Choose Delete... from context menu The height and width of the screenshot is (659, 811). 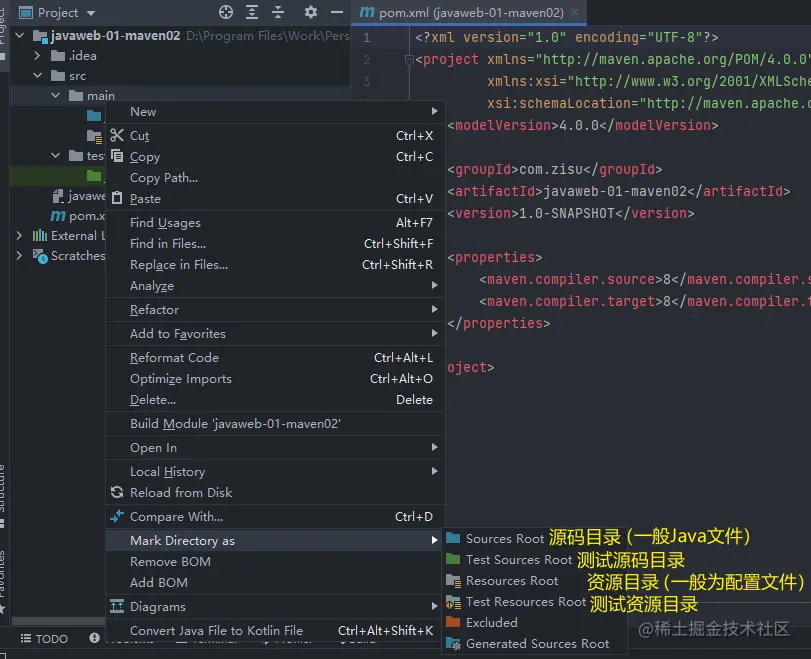(x=275, y=399)
